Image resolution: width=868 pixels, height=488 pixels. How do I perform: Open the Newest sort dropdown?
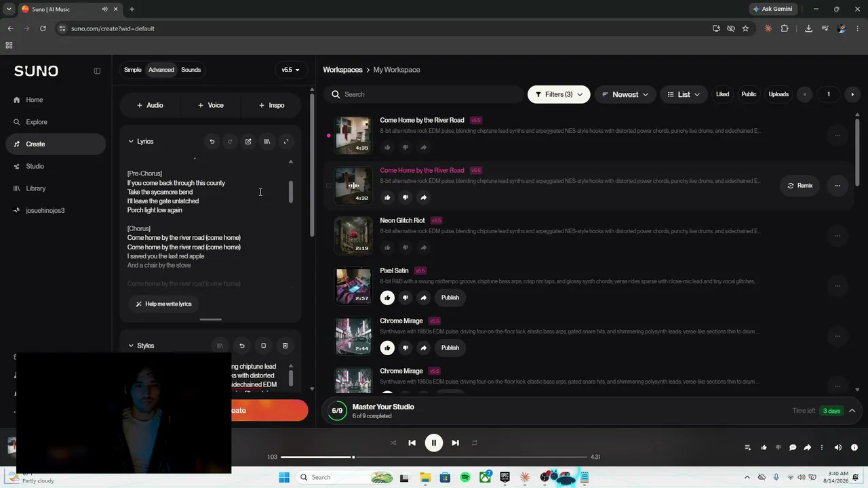[625, 94]
